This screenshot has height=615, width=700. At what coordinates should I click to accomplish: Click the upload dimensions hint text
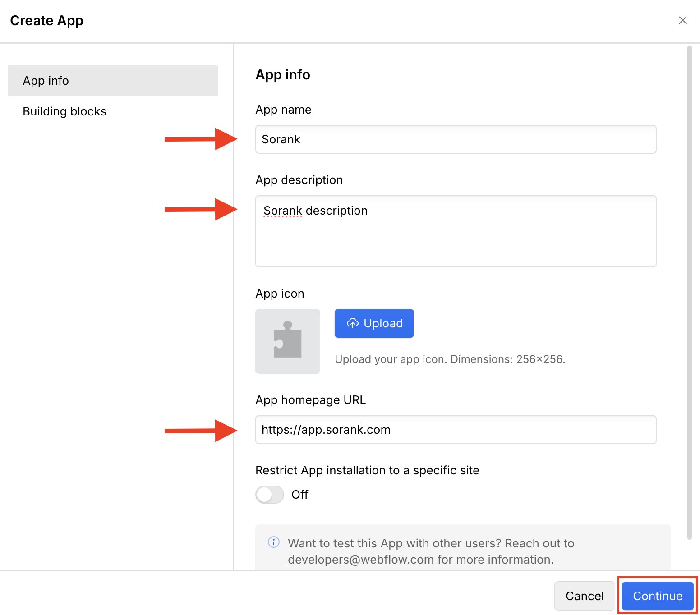pos(450,359)
